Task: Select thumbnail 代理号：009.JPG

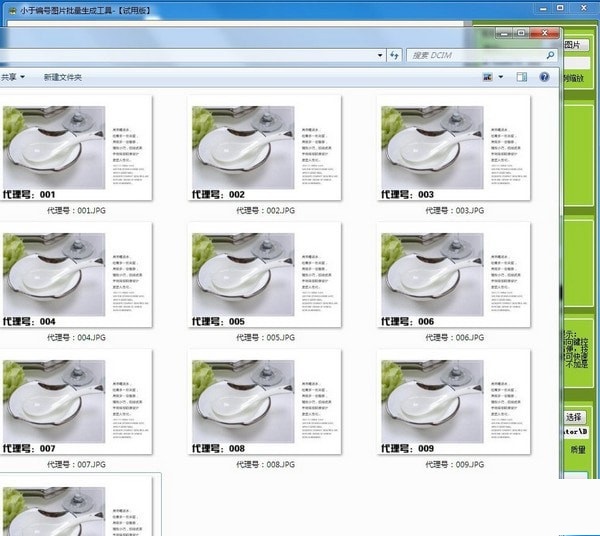Action: click(453, 402)
